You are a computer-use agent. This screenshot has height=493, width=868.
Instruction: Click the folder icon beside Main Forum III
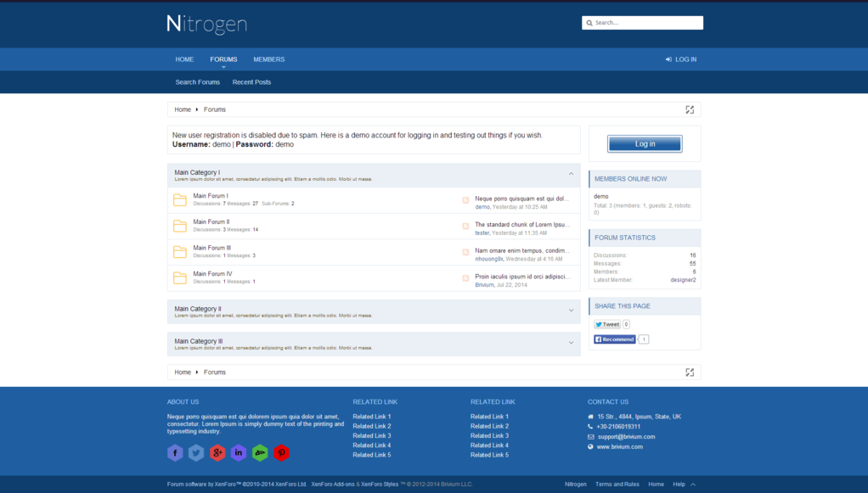click(180, 252)
